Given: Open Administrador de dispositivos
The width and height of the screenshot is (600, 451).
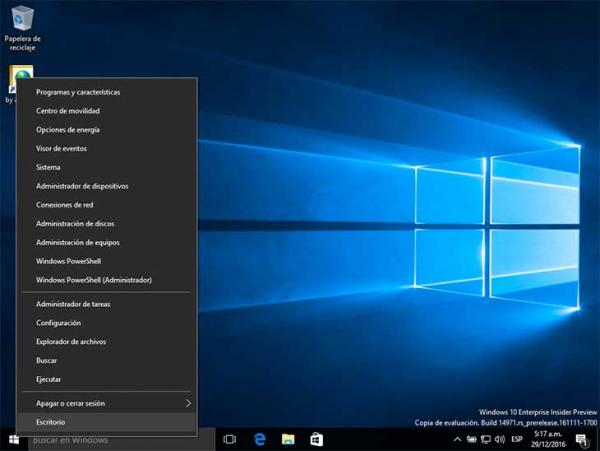Looking at the screenshot, I should tap(107, 186).
